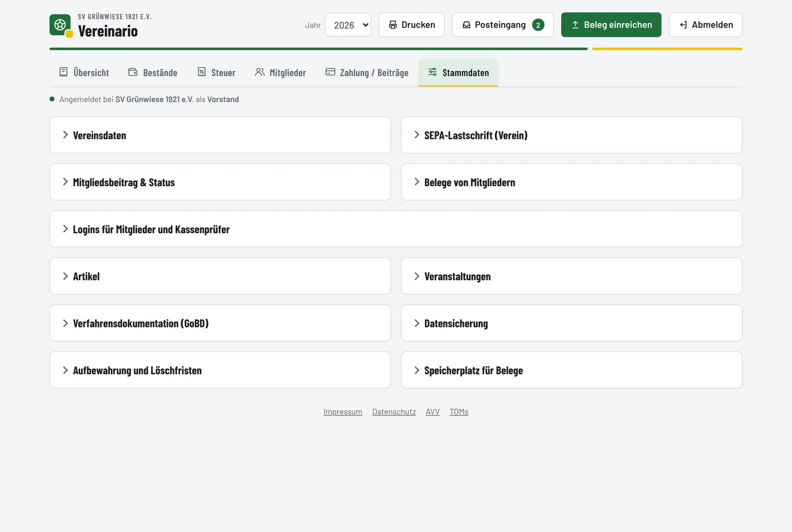Open the Veranstaltungen chevron
Viewport: 792px width, 532px height.
point(417,276)
